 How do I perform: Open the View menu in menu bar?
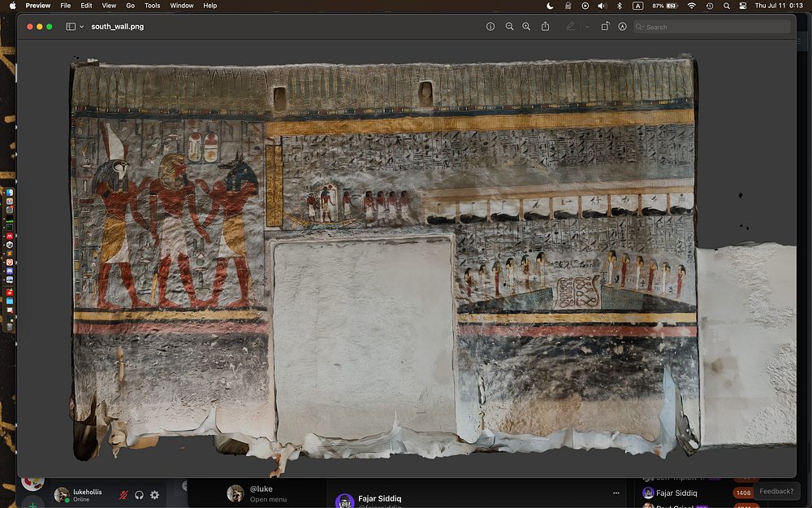click(109, 6)
